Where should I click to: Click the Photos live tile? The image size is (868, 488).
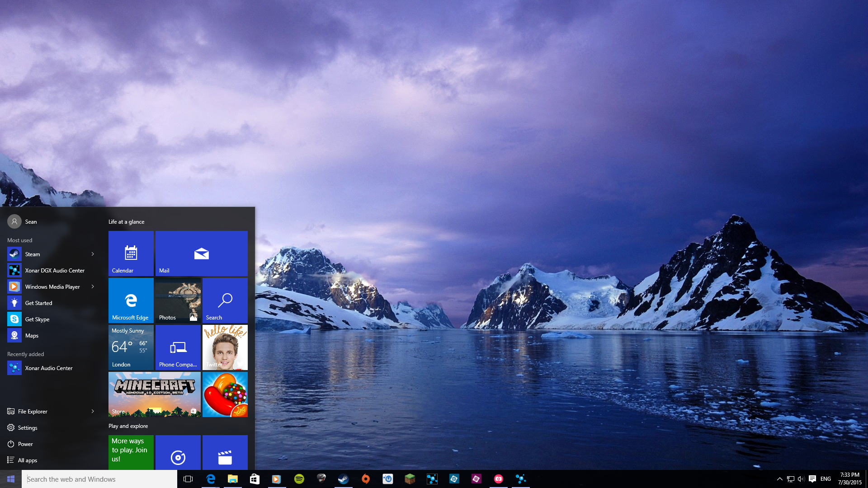pos(178,300)
